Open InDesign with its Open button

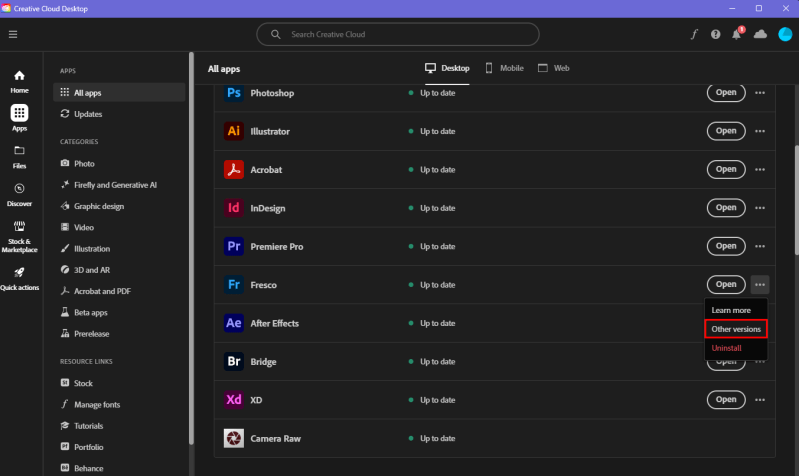pyautogui.click(x=726, y=207)
